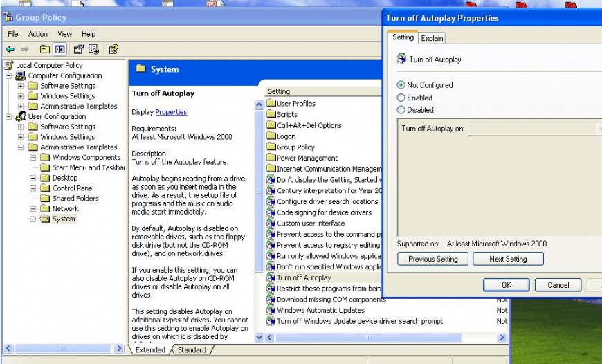Collapse the User Configuration node

point(8,116)
